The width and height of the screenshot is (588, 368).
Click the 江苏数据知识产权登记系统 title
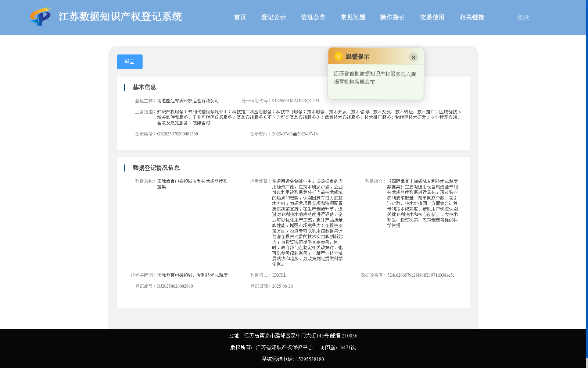(120, 17)
